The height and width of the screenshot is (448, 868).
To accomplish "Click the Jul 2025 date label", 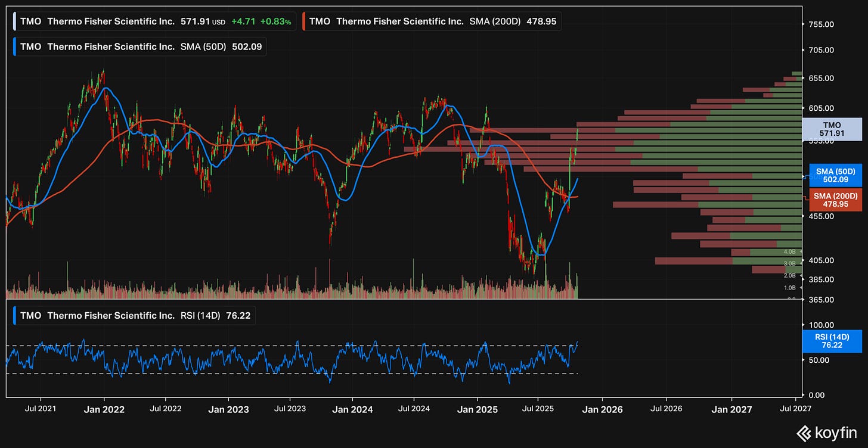I will pyautogui.click(x=538, y=409).
